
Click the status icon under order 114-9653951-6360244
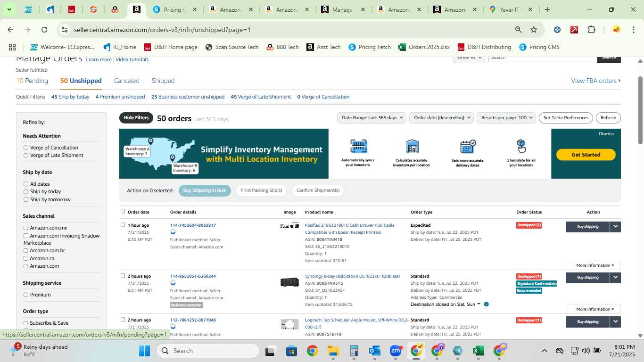[x=173, y=283]
